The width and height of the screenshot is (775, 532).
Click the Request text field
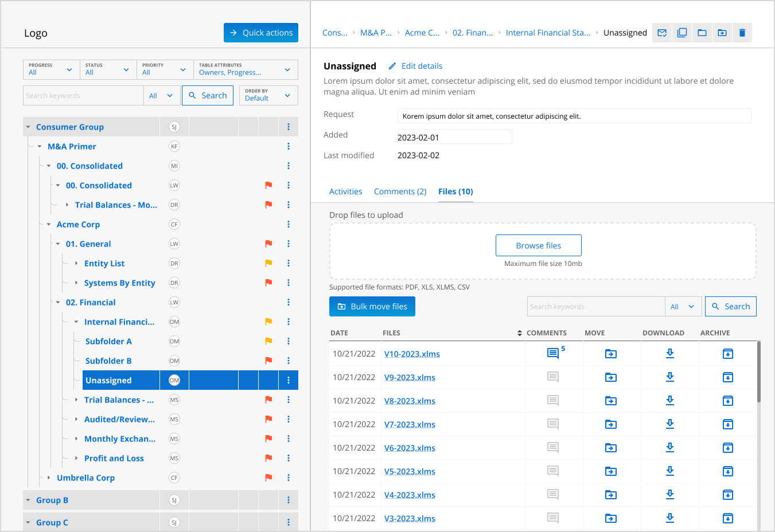(x=574, y=116)
